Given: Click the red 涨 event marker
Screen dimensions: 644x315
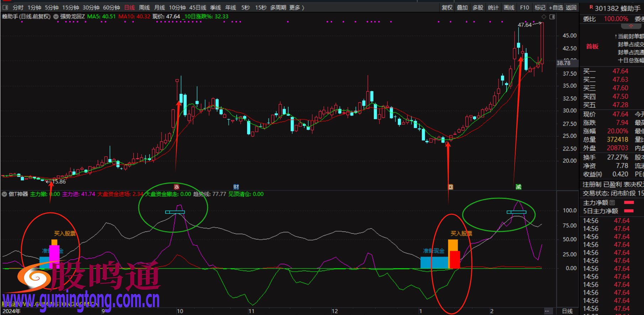Looking at the screenshot, I should pos(176,187).
